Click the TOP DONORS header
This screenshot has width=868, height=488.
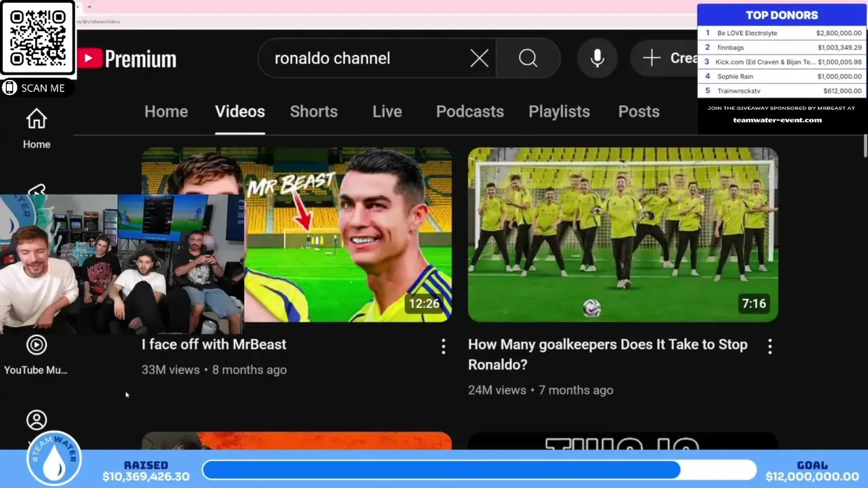(782, 15)
